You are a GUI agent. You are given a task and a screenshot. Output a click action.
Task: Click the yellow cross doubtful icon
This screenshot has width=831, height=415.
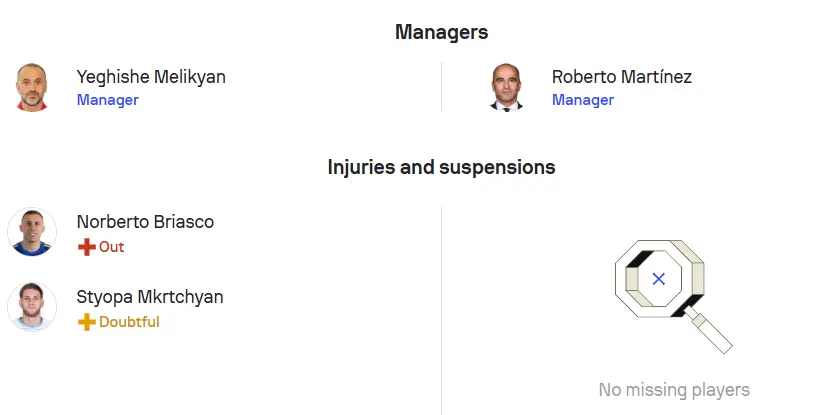(86, 322)
